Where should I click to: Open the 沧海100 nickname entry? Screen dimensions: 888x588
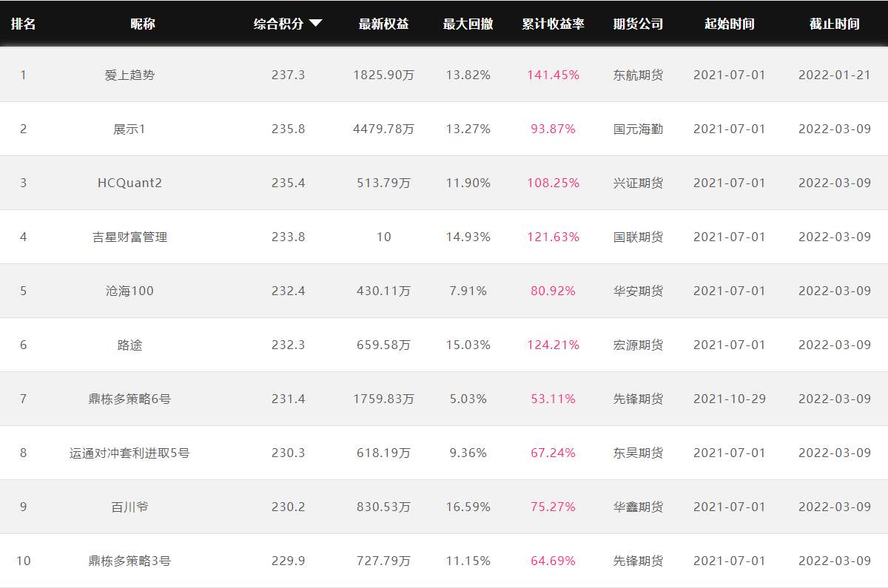[x=129, y=291]
